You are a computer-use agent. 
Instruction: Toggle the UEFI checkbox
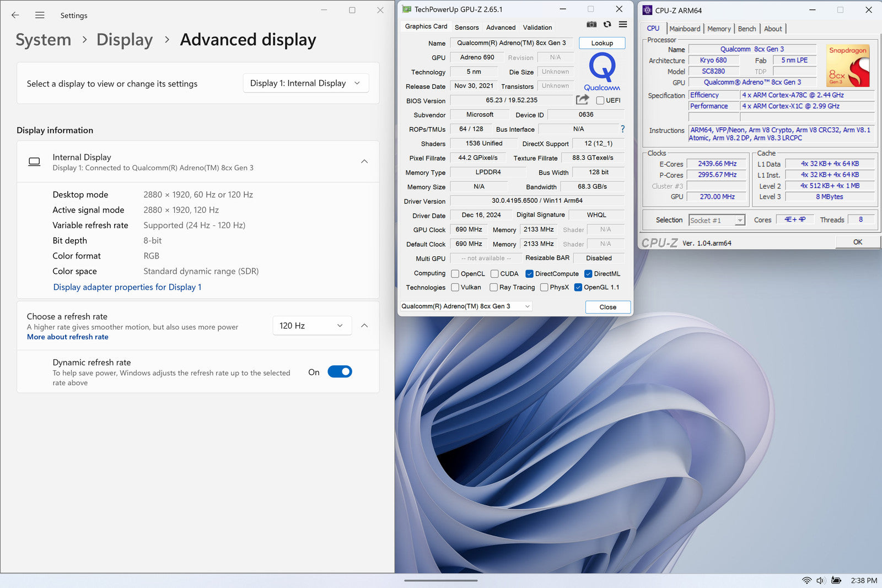tap(600, 100)
